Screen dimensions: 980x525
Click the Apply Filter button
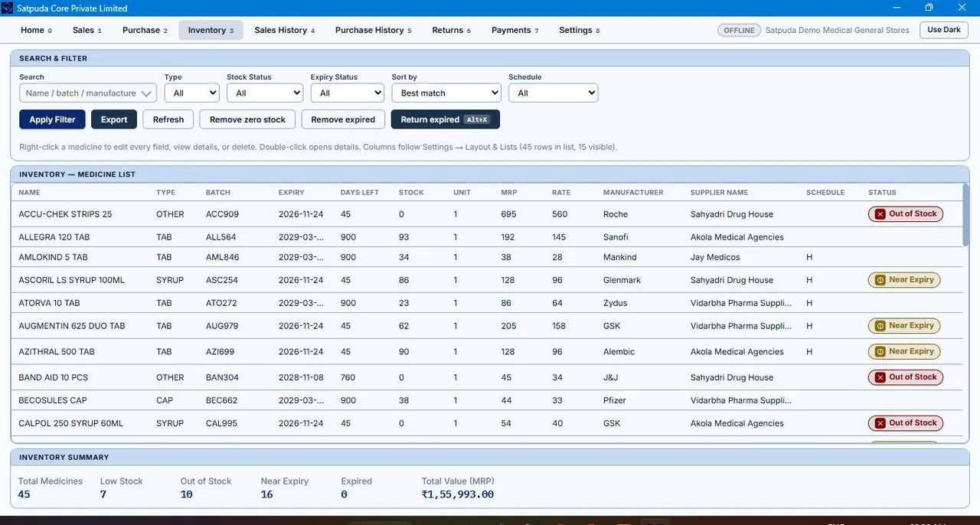[52, 119]
